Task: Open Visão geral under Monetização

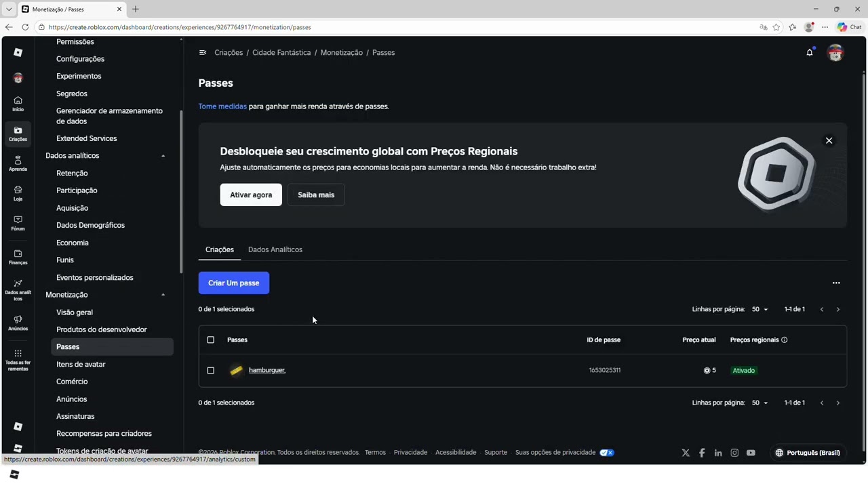Action: (x=75, y=312)
